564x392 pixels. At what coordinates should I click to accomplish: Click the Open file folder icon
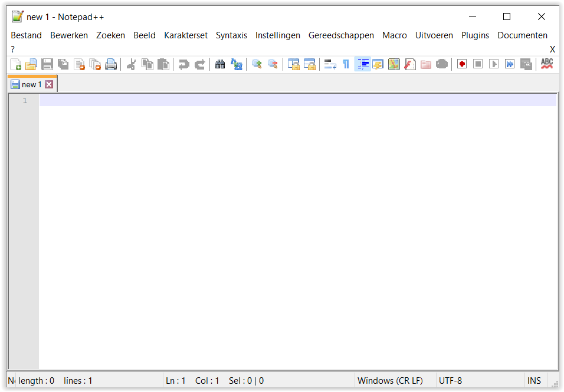pyautogui.click(x=31, y=64)
